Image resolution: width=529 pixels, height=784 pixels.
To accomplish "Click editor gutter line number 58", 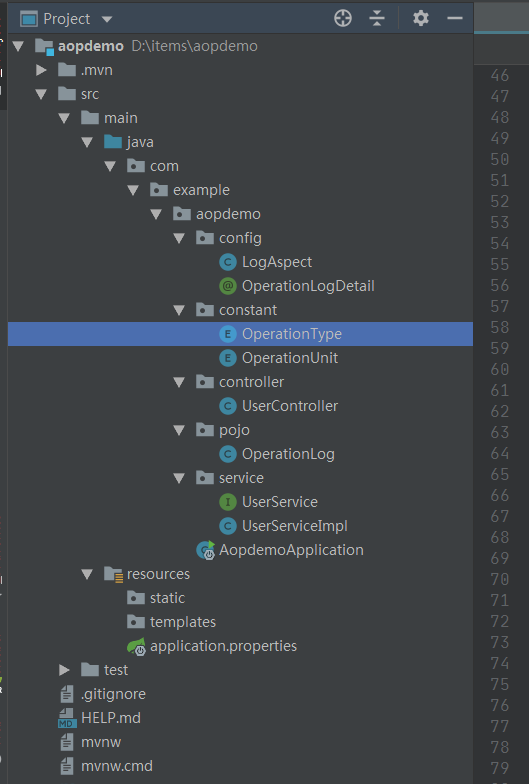I will point(500,328).
